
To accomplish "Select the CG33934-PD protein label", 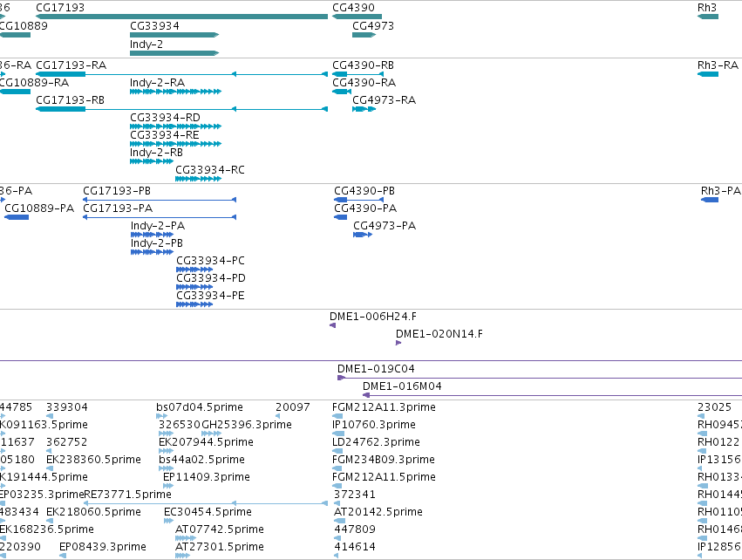I will pos(211,278).
